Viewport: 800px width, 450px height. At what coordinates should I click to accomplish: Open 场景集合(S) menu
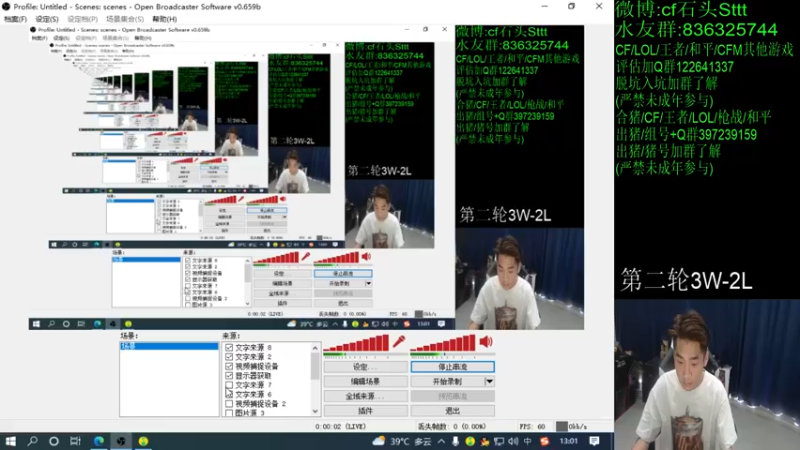click(x=125, y=19)
